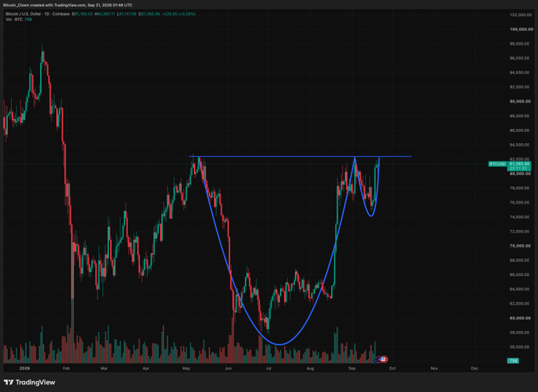Click the Apr label on time axis
The image size is (538, 392).
146,368
